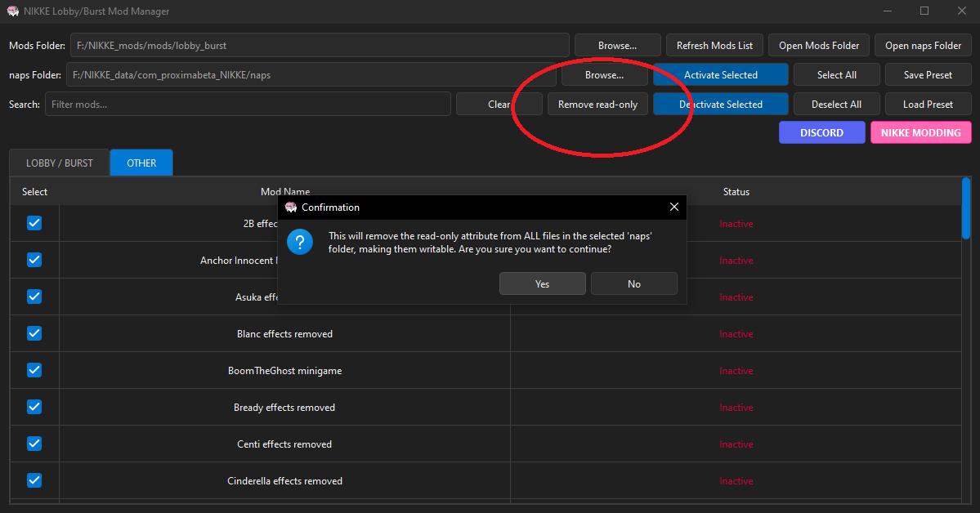Click the Filter mods search field
The width and height of the screenshot is (980, 513).
point(245,104)
